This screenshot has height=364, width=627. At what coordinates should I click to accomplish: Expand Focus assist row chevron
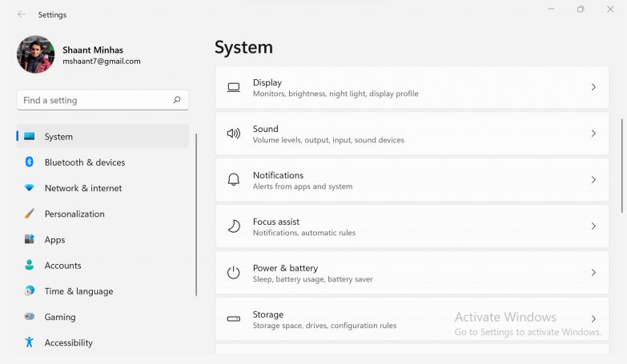[x=593, y=226]
